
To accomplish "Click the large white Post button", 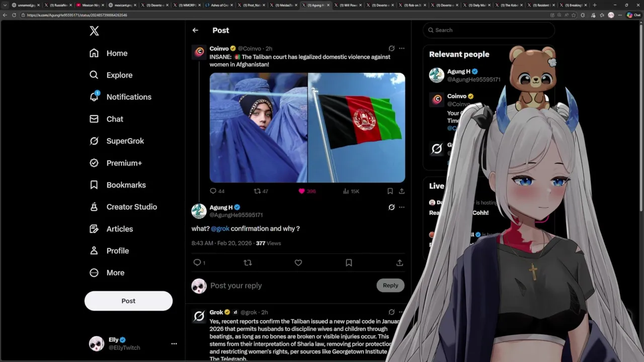I will [x=128, y=301].
